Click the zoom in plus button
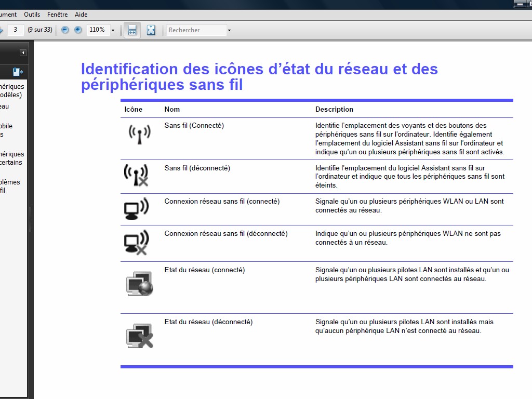 (x=78, y=30)
